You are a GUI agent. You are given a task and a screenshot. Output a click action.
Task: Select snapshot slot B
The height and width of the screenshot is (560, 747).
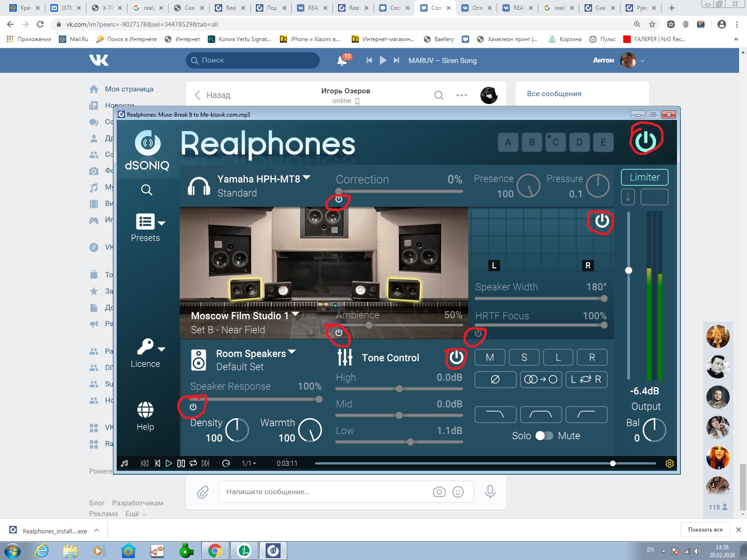532,142
